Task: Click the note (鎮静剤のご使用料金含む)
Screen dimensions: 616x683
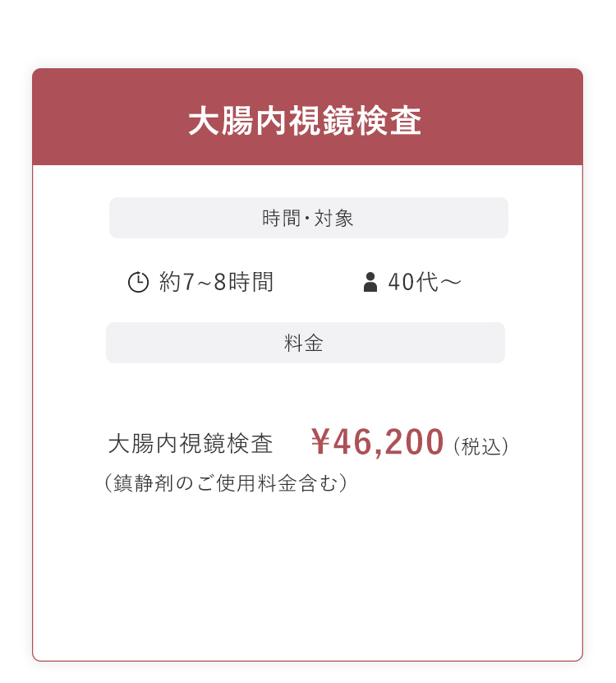Action: [226, 482]
